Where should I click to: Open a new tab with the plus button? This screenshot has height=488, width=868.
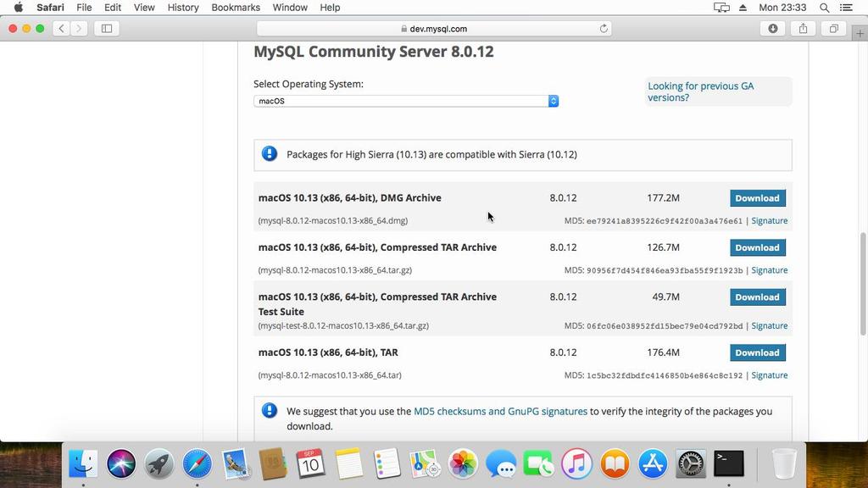point(860,33)
